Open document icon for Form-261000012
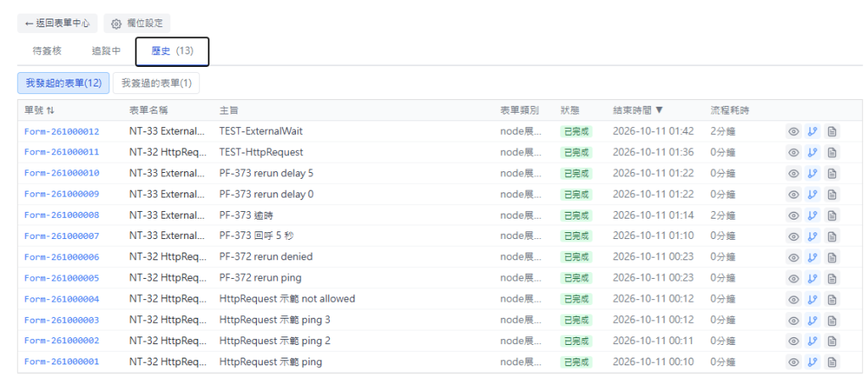The image size is (868, 378). (832, 131)
